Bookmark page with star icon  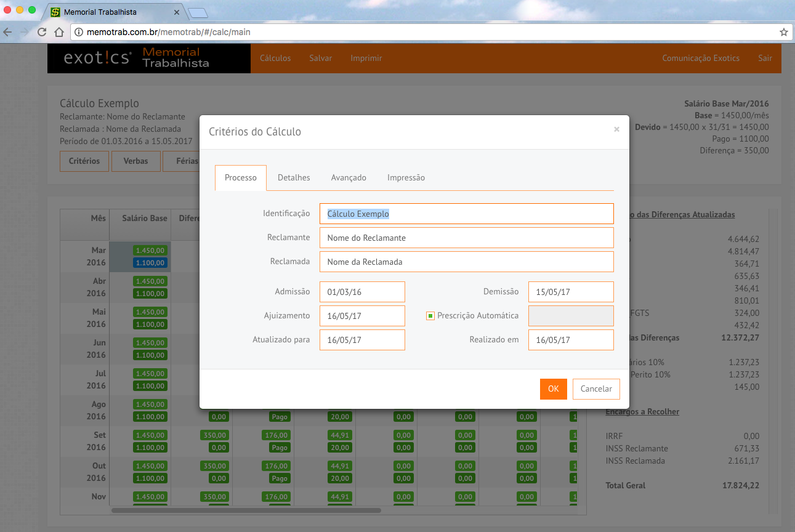783,32
